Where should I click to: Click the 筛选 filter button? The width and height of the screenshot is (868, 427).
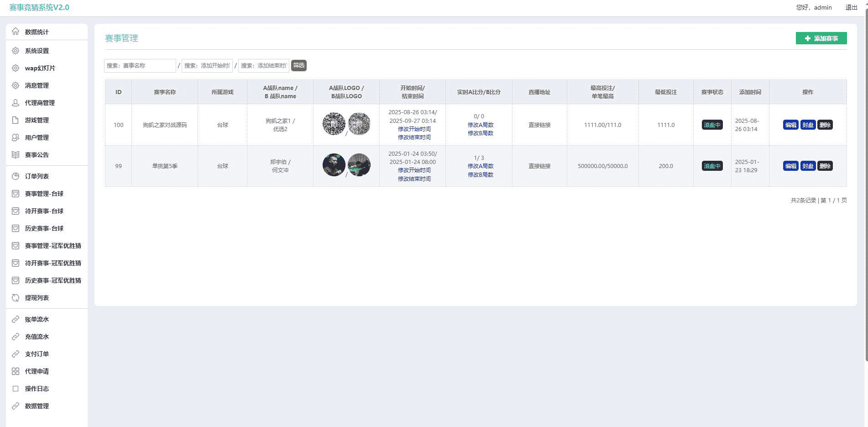pos(299,65)
